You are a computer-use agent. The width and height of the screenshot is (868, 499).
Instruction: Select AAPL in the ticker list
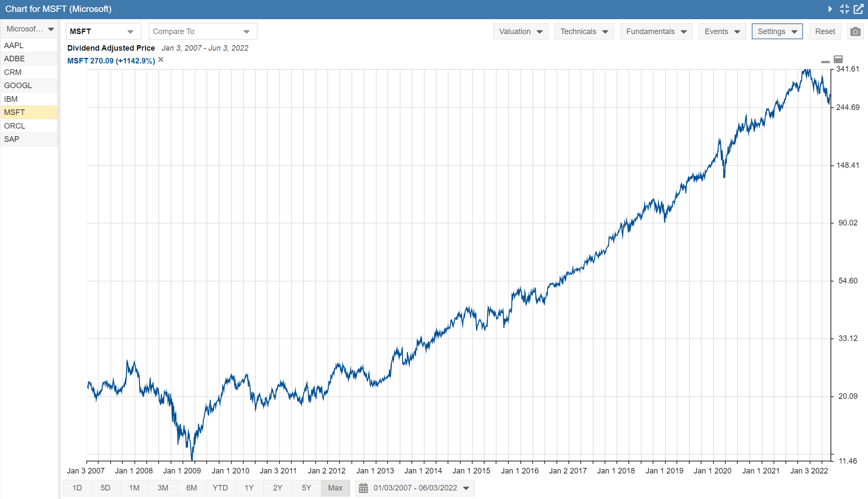coord(29,45)
